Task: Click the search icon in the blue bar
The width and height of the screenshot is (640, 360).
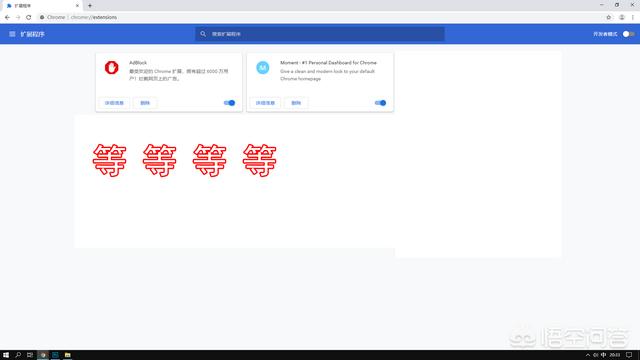Action: coord(203,34)
